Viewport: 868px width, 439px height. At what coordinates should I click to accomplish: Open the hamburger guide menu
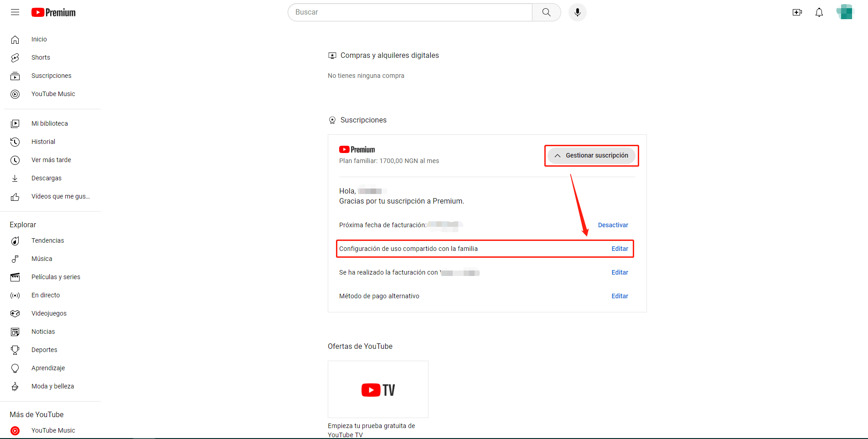[x=15, y=12]
